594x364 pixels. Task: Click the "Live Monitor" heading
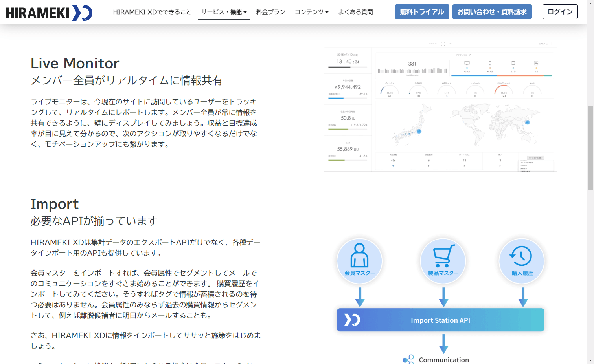tap(75, 63)
